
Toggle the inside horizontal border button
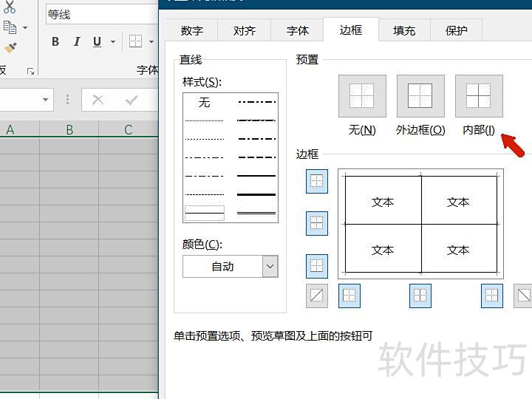[316, 223]
